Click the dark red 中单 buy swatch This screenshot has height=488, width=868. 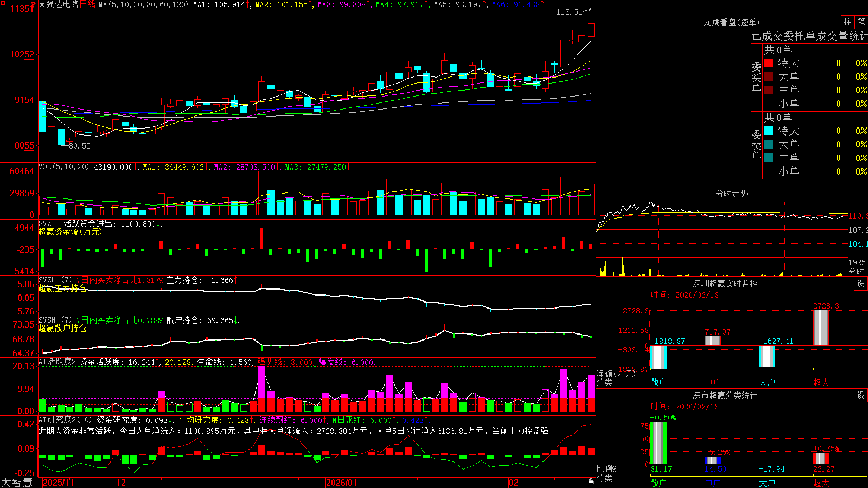[768, 90]
